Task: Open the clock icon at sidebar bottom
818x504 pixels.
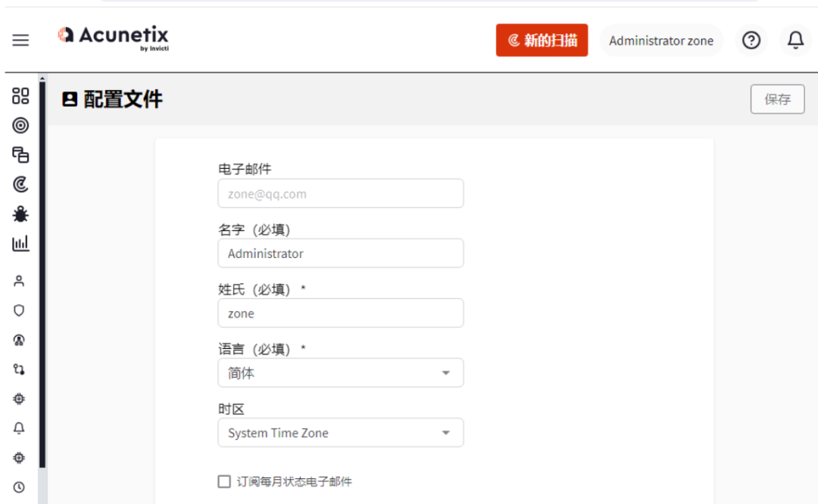Action: pyautogui.click(x=19, y=487)
